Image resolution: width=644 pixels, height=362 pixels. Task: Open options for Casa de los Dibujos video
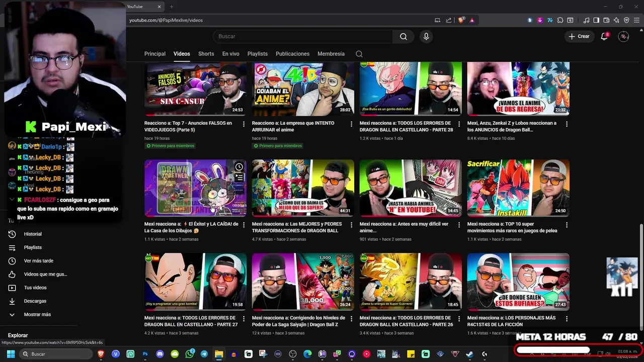point(244,225)
